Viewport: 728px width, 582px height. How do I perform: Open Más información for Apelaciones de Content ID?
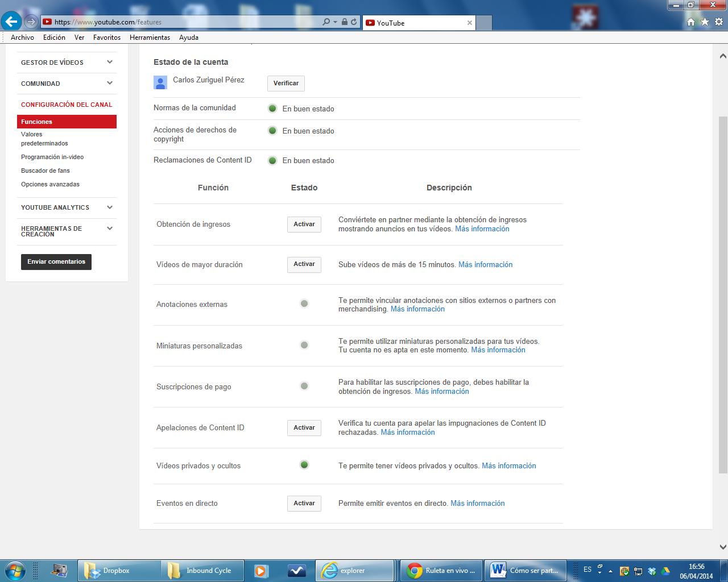coord(408,432)
